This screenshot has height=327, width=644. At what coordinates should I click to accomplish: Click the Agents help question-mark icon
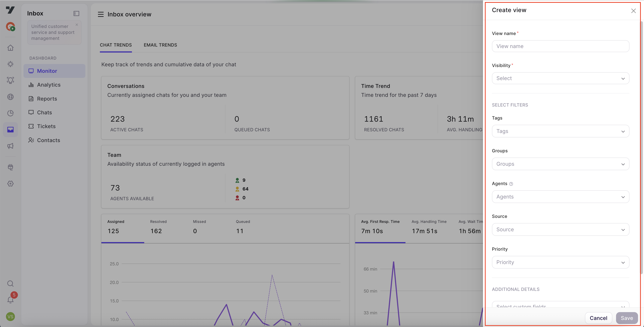pyautogui.click(x=511, y=184)
